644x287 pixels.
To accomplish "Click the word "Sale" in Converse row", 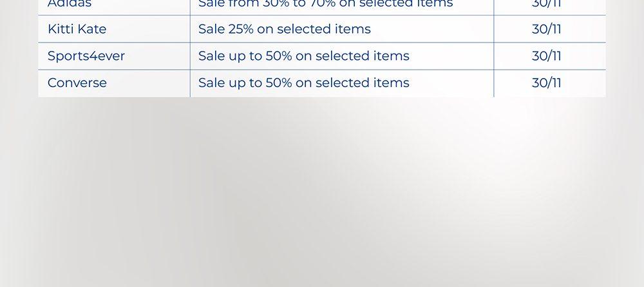I will point(211,83).
